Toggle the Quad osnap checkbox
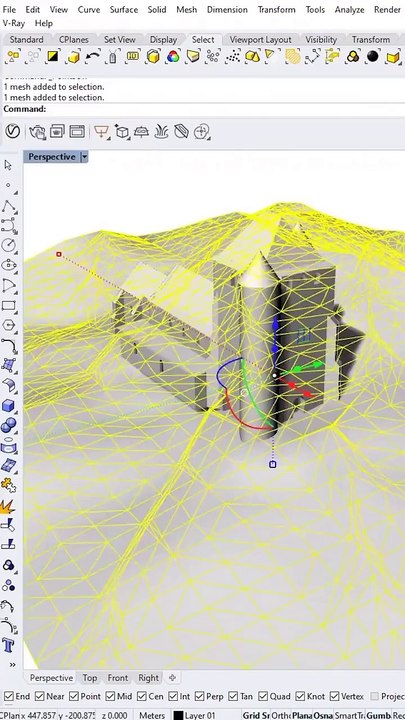Screen dimensions: 405x720 [x=263, y=697]
